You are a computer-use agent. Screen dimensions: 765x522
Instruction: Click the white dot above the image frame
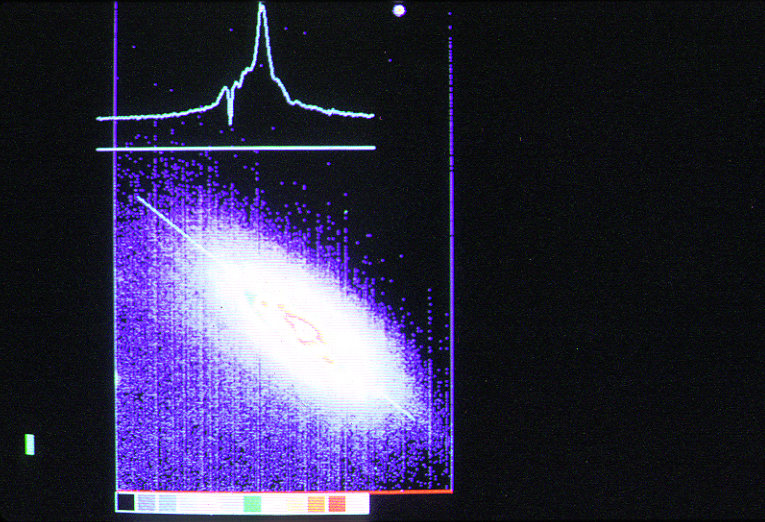399,10
